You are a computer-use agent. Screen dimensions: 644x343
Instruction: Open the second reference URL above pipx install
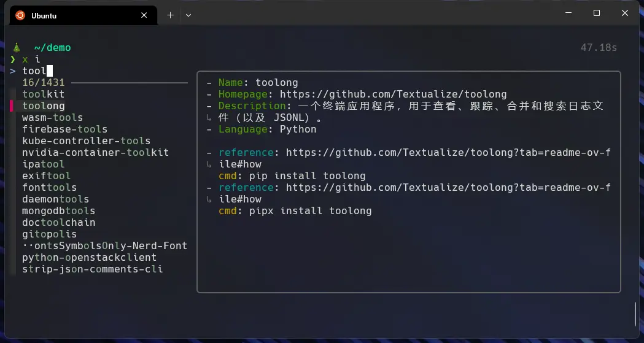(415, 193)
